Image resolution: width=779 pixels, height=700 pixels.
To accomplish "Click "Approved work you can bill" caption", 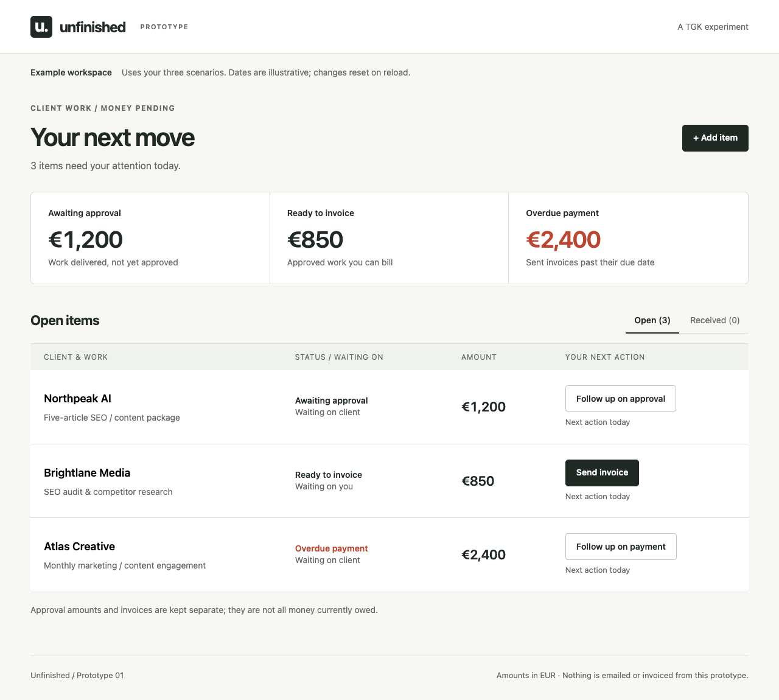I will click(340, 262).
